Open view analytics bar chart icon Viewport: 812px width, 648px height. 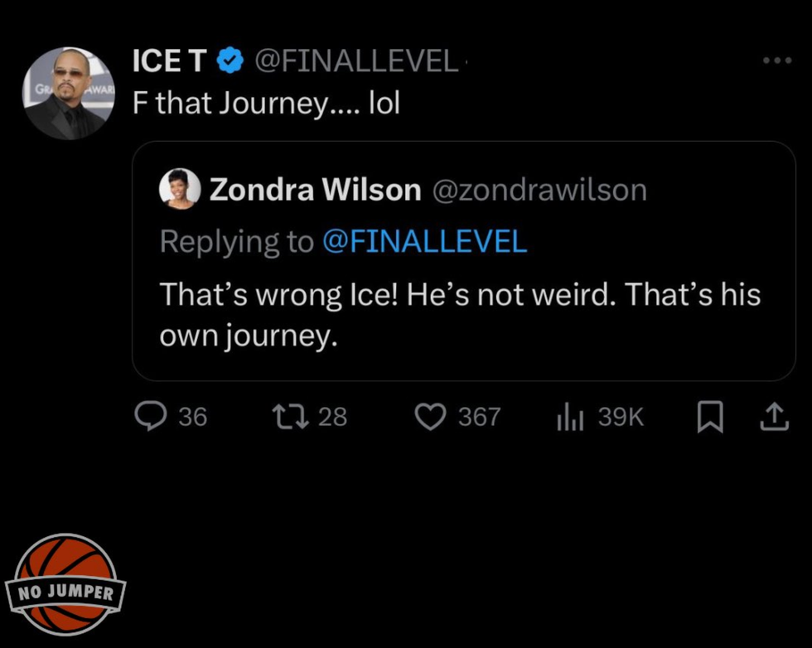click(x=570, y=416)
